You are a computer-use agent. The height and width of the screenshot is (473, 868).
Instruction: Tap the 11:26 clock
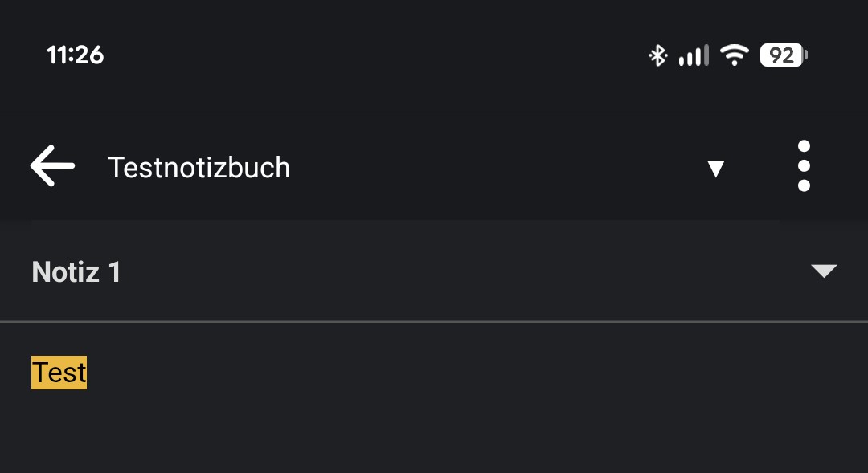point(76,55)
